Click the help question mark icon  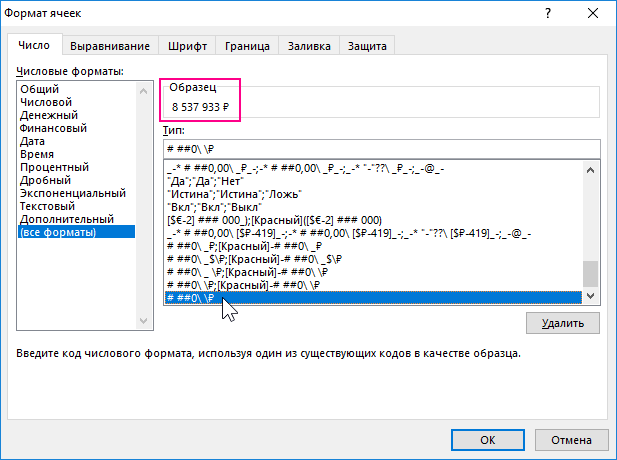coord(548,14)
